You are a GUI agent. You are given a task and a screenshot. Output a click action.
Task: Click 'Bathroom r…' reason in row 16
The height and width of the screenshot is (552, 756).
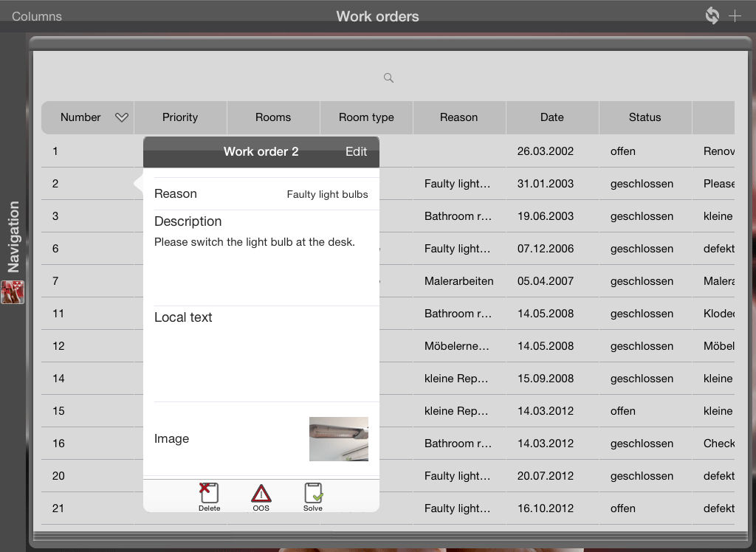pos(458,444)
